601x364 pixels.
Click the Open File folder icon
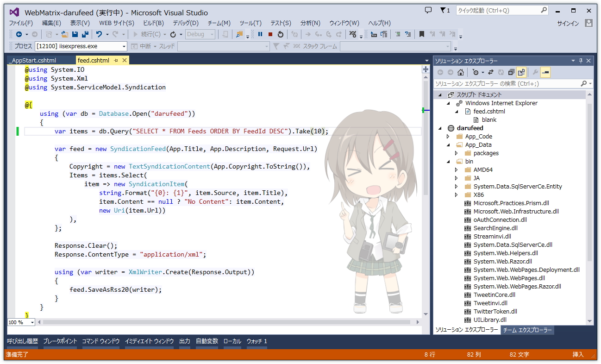[x=65, y=34]
